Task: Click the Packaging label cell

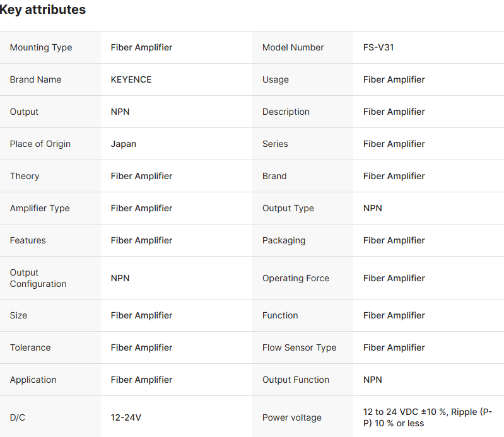Action: [x=284, y=240]
